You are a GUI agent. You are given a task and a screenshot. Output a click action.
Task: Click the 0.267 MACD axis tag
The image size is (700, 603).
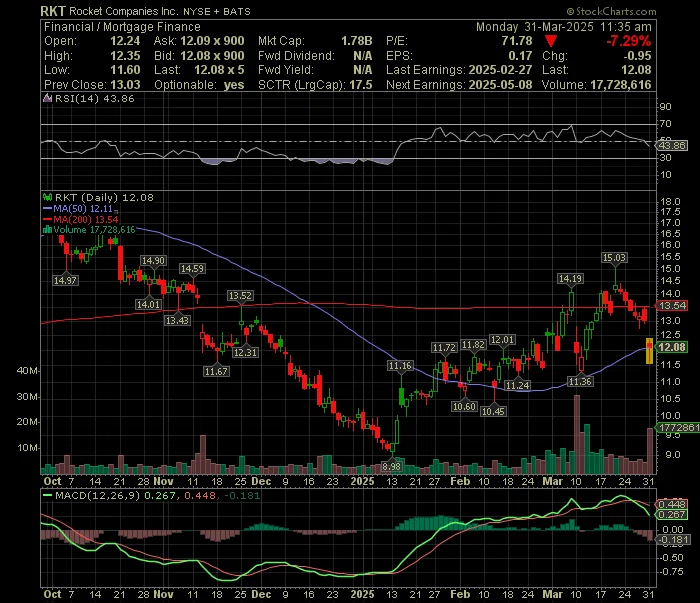(671, 515)
